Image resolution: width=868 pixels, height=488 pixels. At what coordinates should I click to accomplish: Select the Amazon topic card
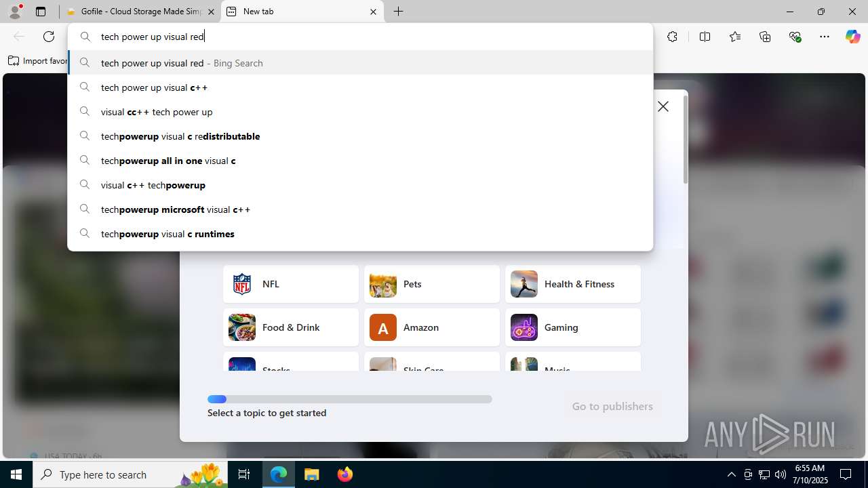pos(432,327)
